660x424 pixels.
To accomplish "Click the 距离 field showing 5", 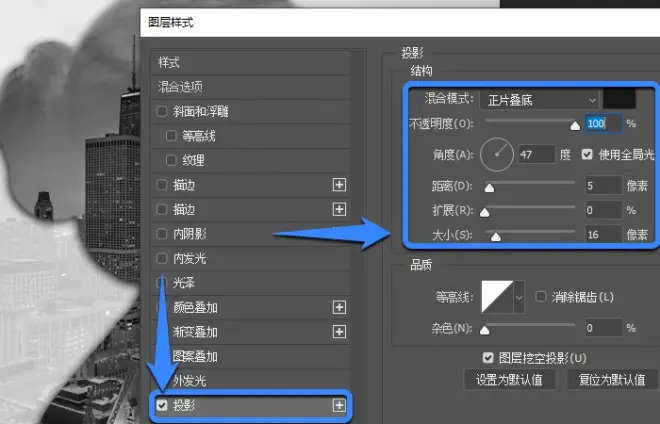I will [604, 185].
